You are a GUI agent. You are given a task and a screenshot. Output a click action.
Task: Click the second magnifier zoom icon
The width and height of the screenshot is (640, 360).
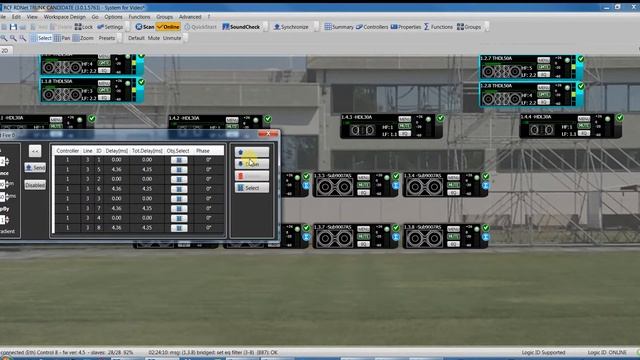tap(13, 38)
